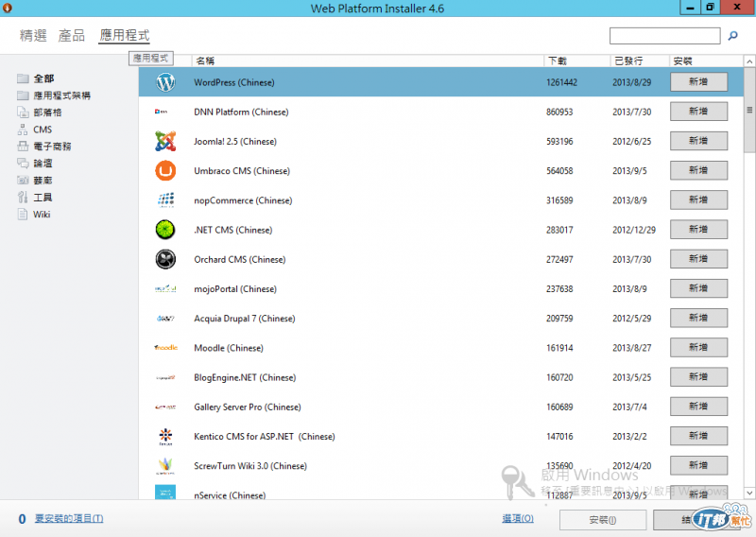Viewport: 756px width, 537px height.
Task: Select the Moodle (Chinese) row name
Action: pos(229,348)
